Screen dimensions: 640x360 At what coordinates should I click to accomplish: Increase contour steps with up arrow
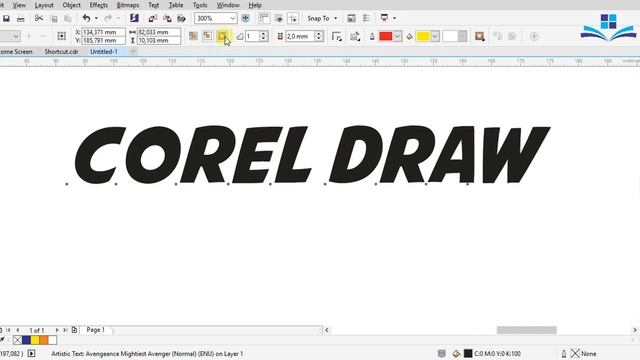pyautogui.click(x=263, y=33)
